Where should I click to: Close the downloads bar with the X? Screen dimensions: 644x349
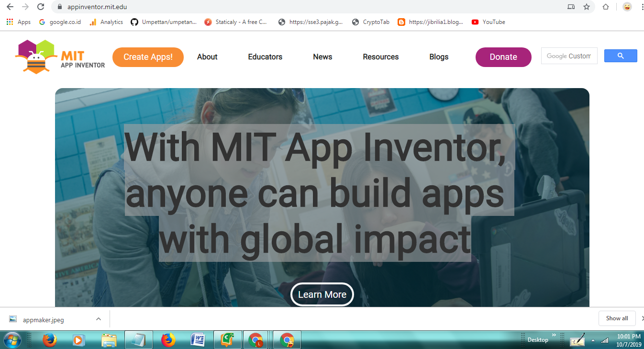(x=642, y=318)
